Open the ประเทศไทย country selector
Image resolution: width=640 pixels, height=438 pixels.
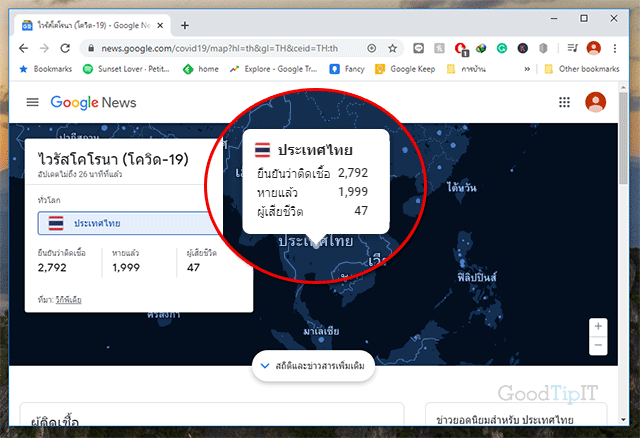pyautogui.click(x=130, y=223)
